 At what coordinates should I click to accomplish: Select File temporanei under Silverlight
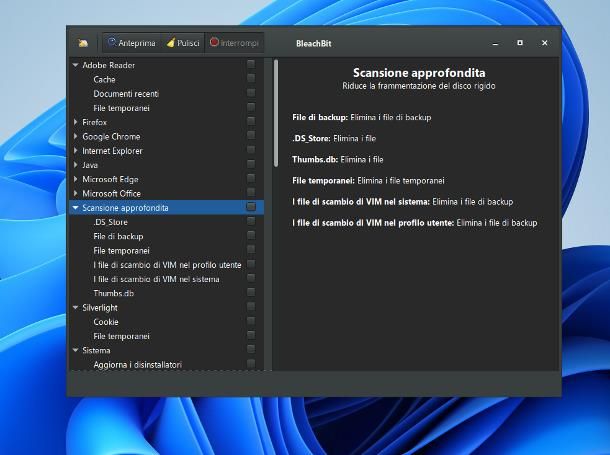pos(167,336)
